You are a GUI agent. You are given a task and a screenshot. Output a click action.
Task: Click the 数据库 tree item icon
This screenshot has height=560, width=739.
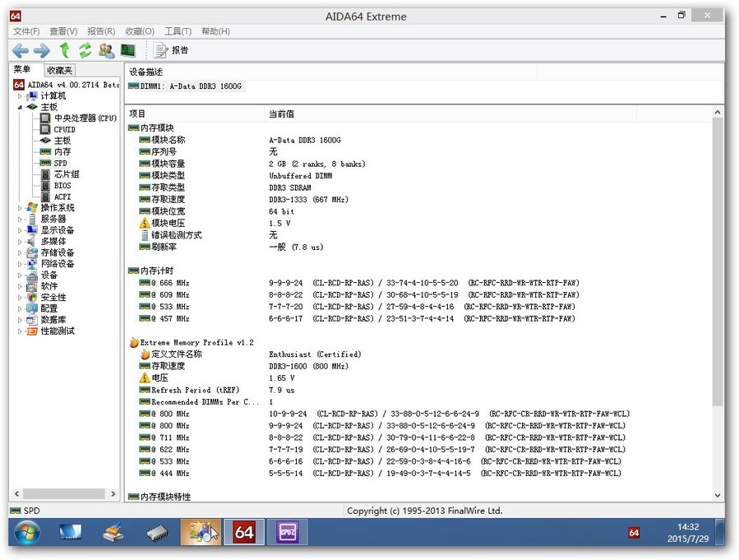point(32,320)
